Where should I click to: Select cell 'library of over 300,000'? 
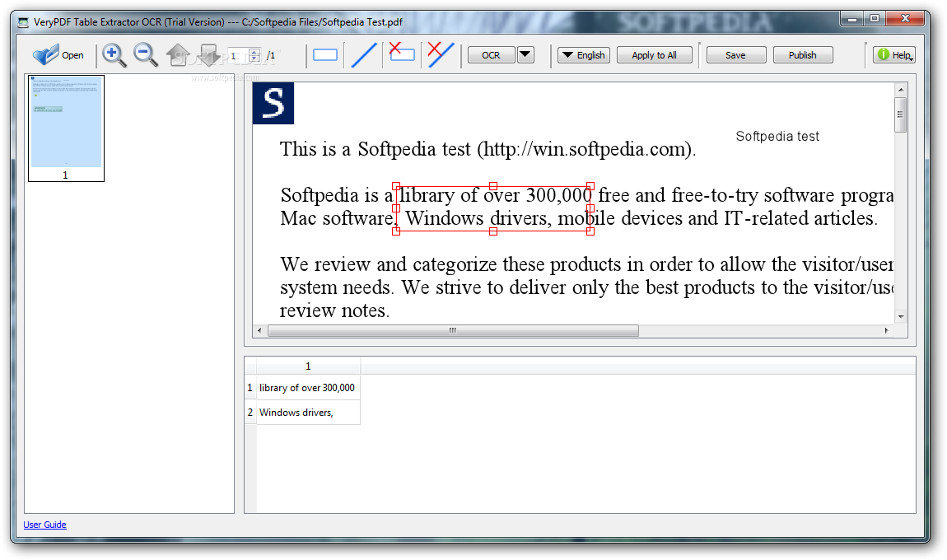(308, 388)
